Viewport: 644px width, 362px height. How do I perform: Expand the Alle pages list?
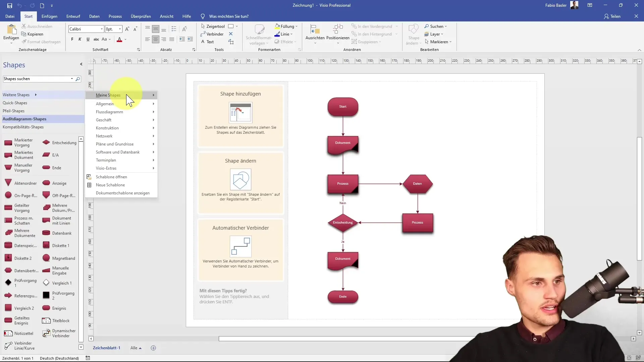coord(136,348)
